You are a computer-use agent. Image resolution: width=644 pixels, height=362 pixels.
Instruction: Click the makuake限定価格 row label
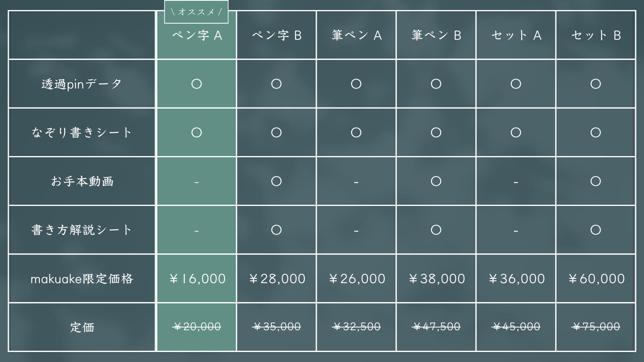(x=82, y=279)
